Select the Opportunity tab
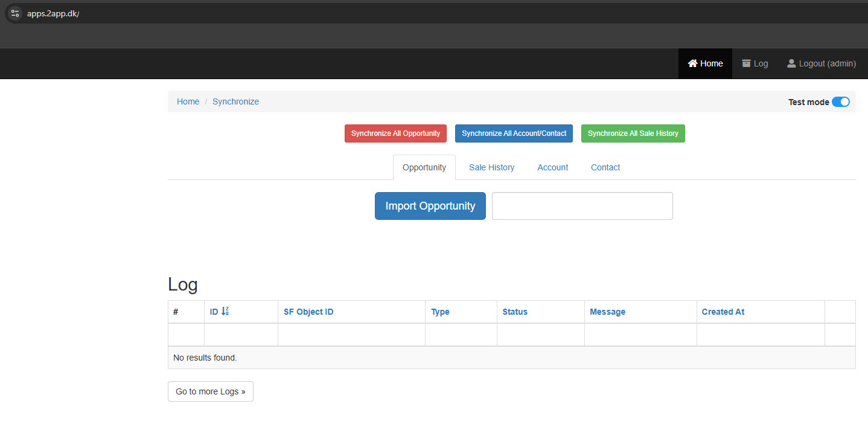 (x=424, y=167)
